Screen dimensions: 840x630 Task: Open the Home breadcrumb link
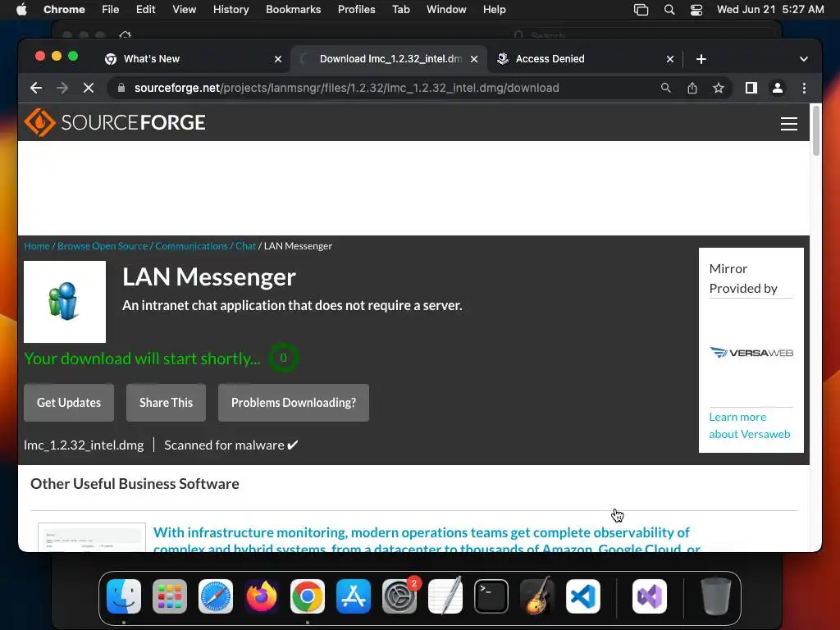tap(37, 246)
